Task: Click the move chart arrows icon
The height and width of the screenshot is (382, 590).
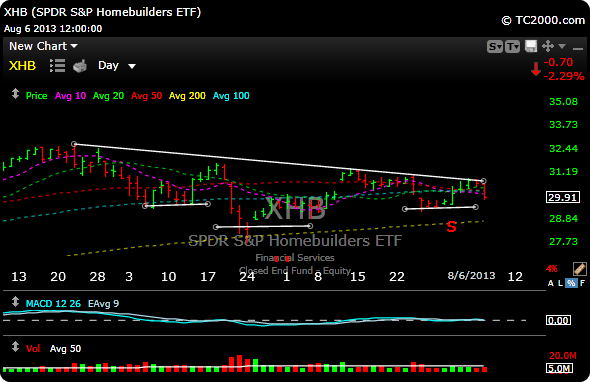Action: [x=548, y=46]
